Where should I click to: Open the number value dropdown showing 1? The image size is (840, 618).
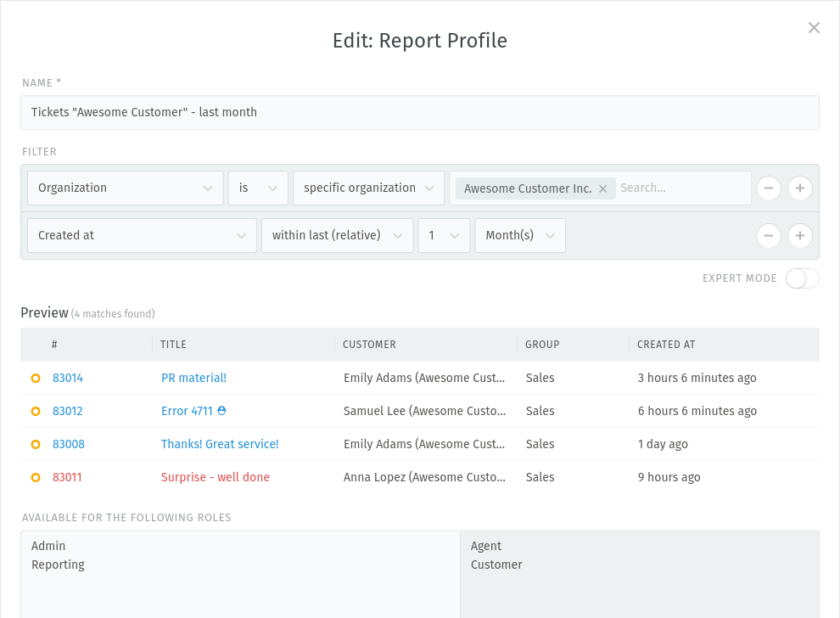tap(444, 235)
